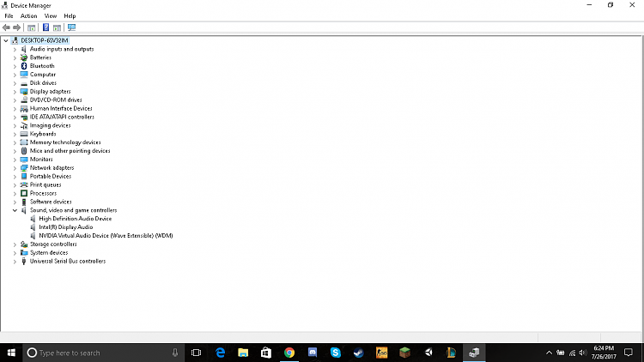Click the Display adapters icon

point(24,92)
